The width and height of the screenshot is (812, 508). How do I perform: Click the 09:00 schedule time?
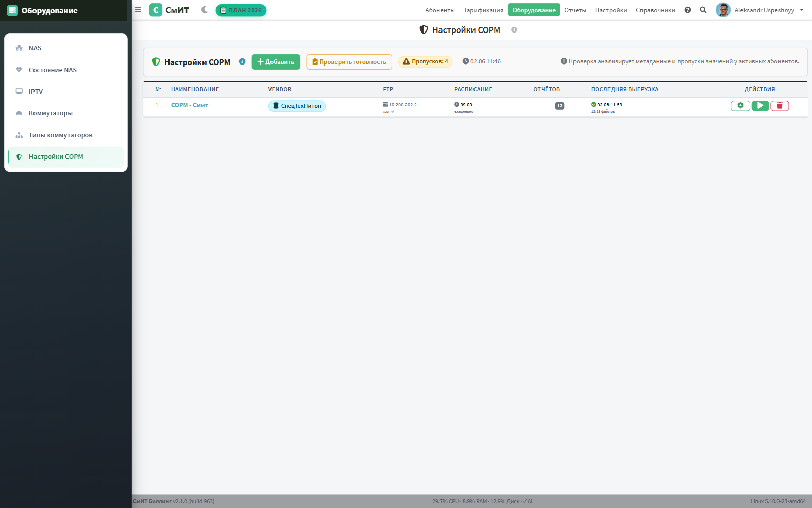pos(463,105)
